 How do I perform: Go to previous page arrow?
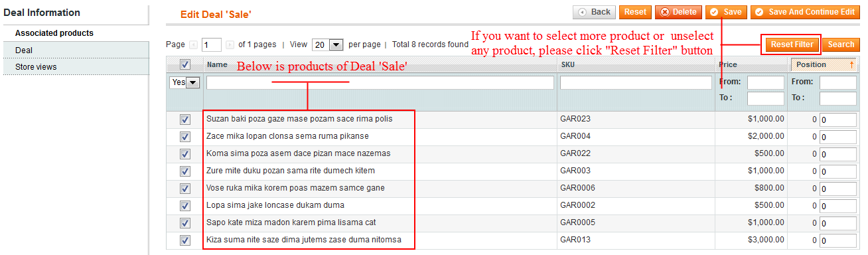click(x=193, y=45)
